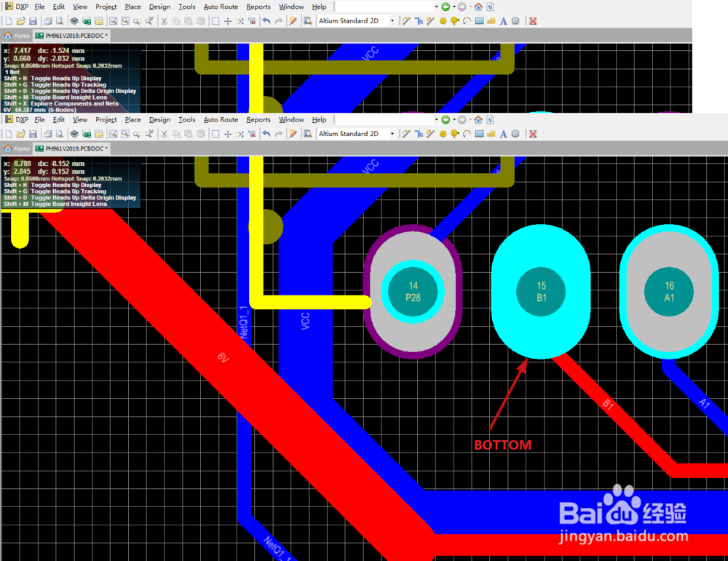Open 'Altium Standard 2D' dropdown in upper window
Image resolution: width=728 pixels, height=561 pixels.
coord(392,21)
